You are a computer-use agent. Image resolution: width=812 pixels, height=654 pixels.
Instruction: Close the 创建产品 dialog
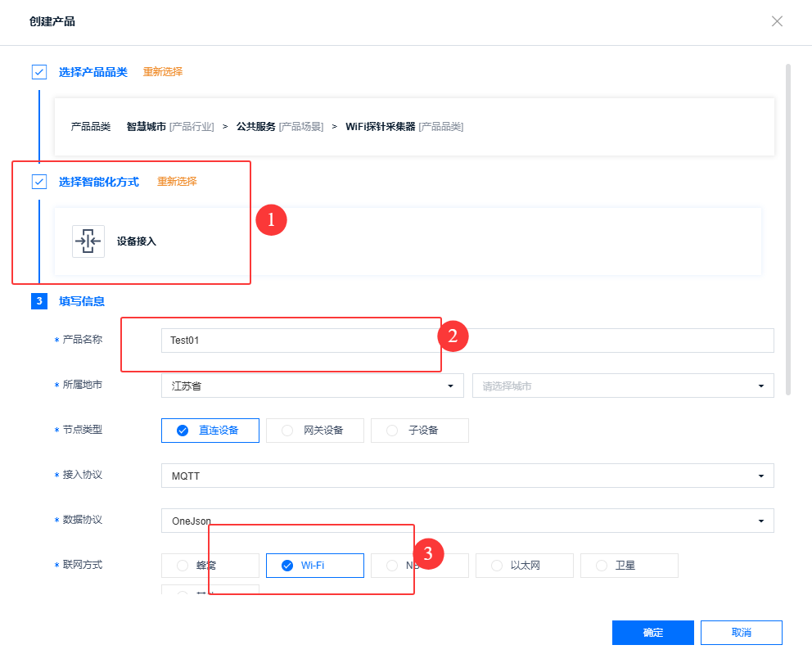tap(777, 21)
